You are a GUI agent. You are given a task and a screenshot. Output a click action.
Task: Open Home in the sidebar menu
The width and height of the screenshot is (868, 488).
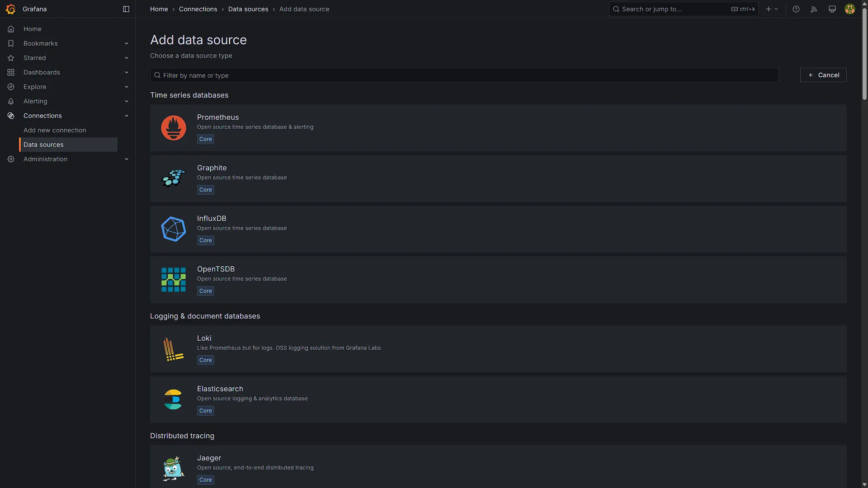(x=33, y=29)
